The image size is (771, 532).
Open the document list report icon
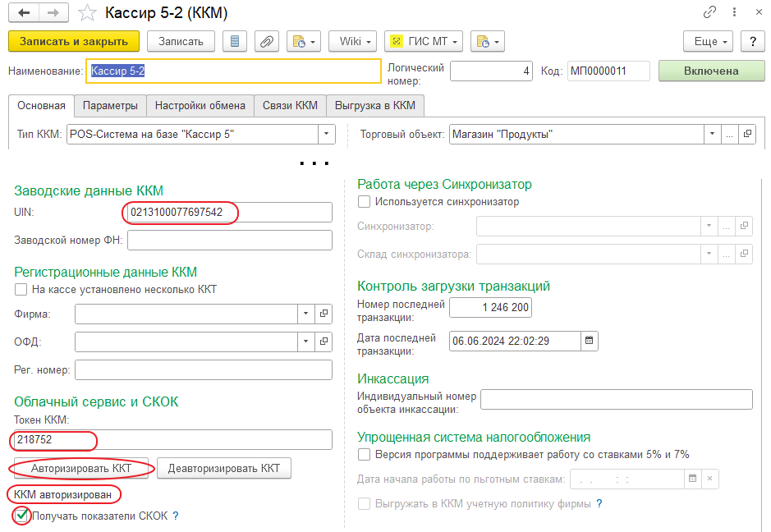235,41
